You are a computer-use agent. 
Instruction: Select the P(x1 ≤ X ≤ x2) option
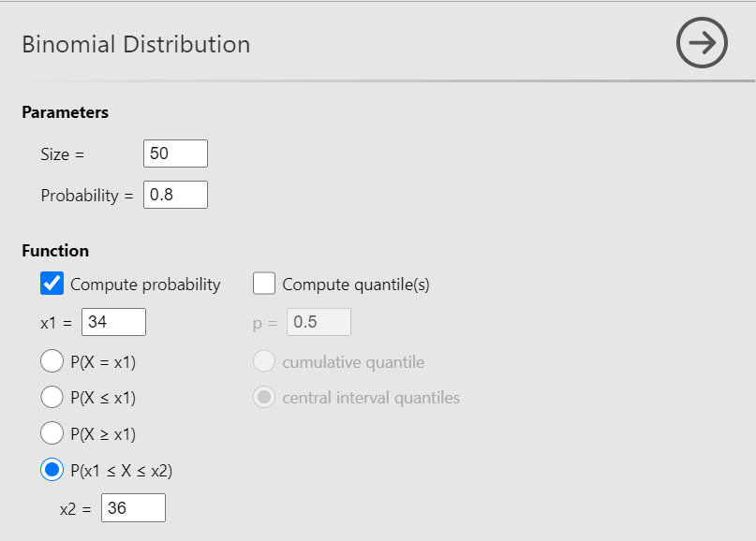tap(52, 471)
